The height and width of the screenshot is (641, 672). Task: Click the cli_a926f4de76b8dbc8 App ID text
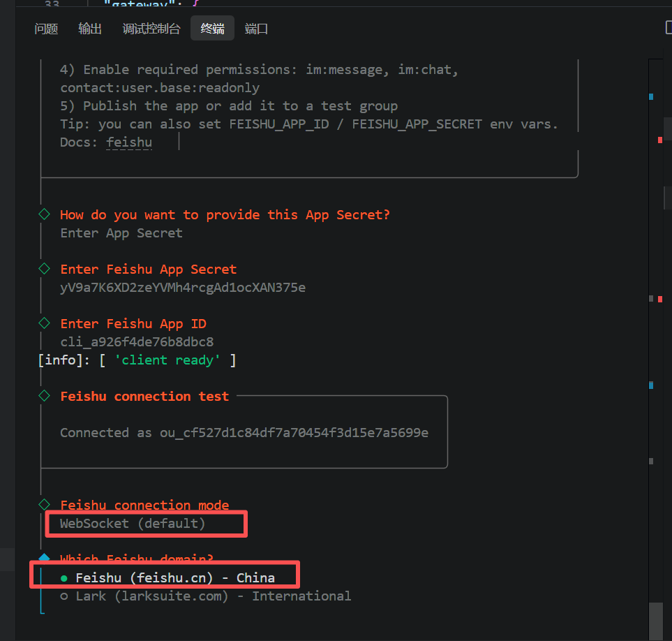(x=137, y=341)
